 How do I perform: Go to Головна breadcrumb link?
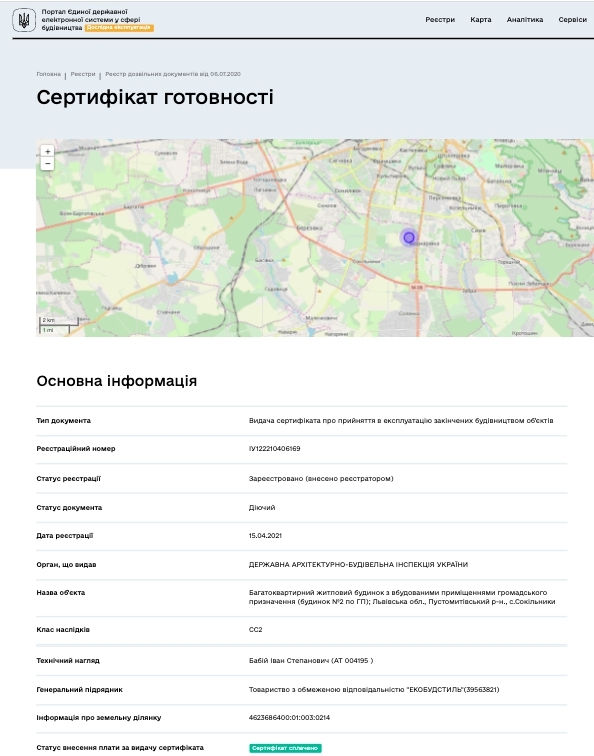click(x=49, y=74)
